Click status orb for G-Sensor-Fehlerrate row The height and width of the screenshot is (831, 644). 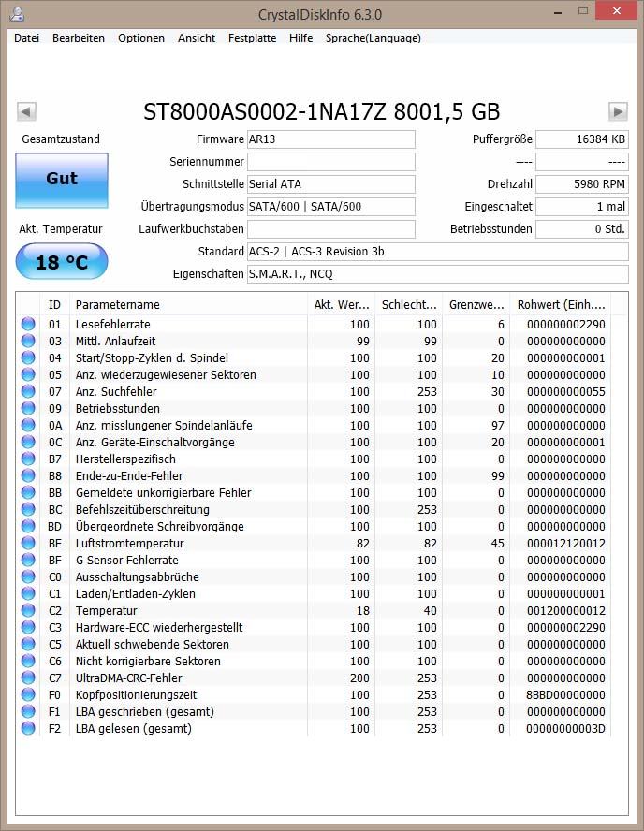[x=28, y=560]
